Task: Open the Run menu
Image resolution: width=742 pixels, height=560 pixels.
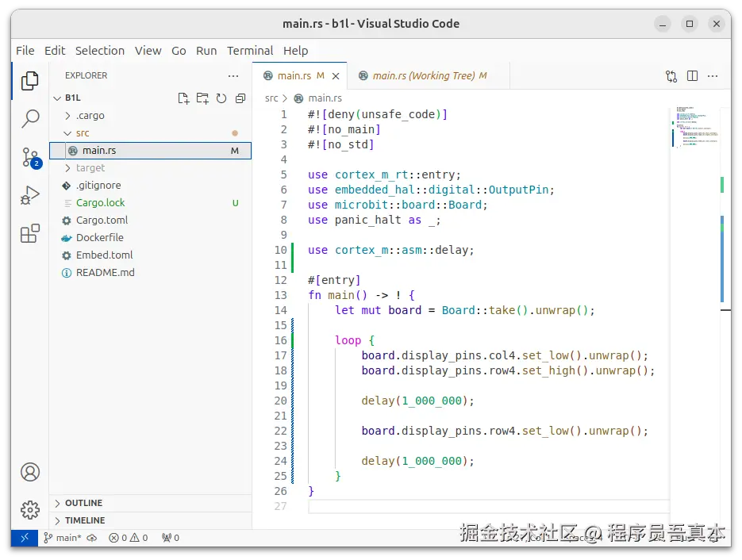Action: tap(206, 51)
